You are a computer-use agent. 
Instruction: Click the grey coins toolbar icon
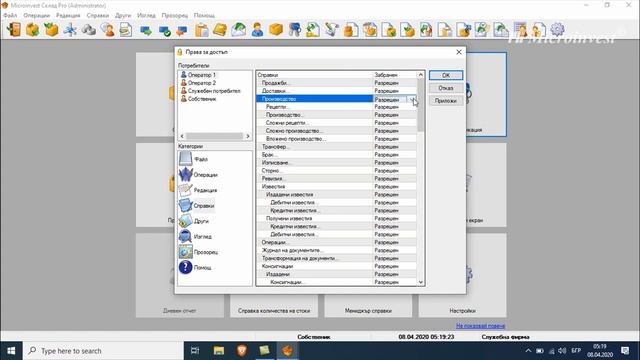pyautogui.click(x=89, y=30)
